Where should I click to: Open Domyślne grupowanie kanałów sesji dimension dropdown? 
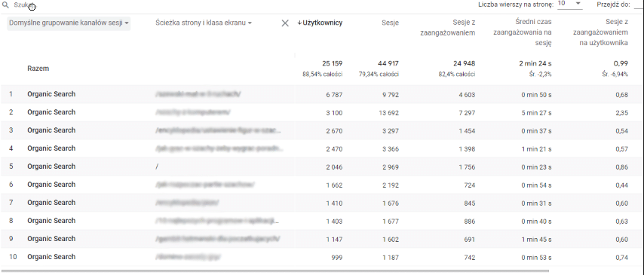[x=69, y=23]
